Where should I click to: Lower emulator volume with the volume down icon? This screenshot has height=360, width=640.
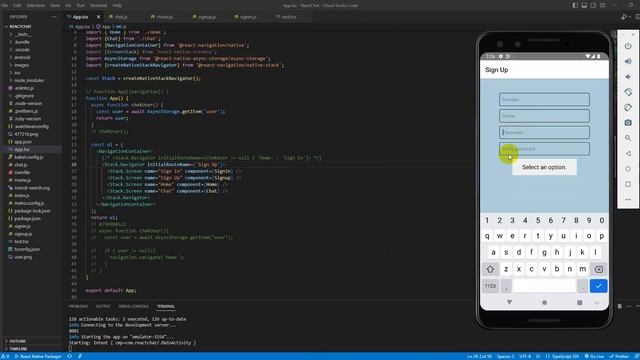click(628, 77)
